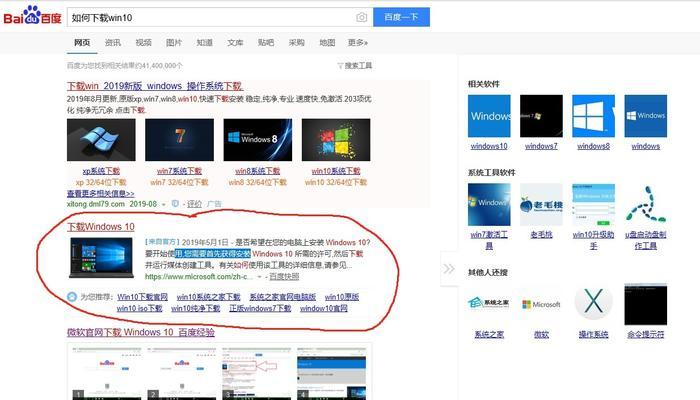Open the windows10 label link

pyautogui.click(x=489, y=146)
